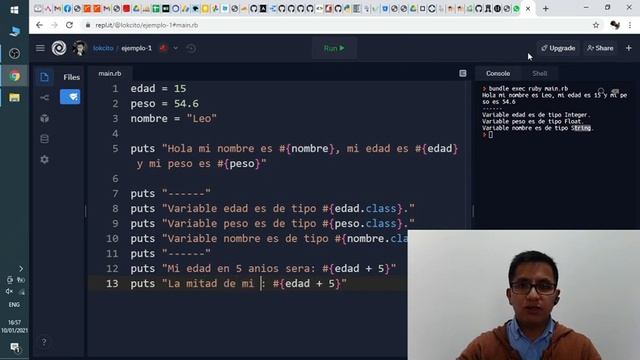
Task: Reload the browser page
Action: [x=69, y=25]
